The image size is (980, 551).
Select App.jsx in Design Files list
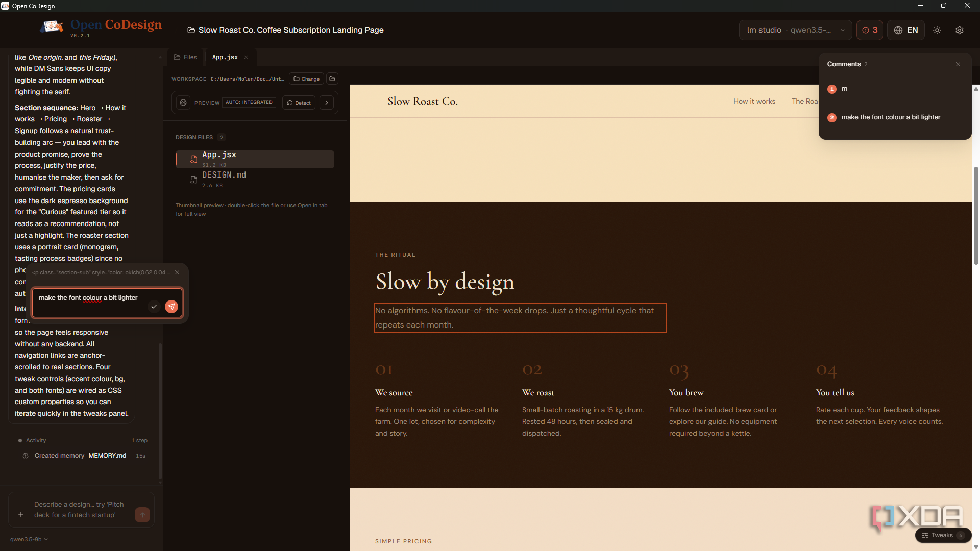click(x=255, y=159)
